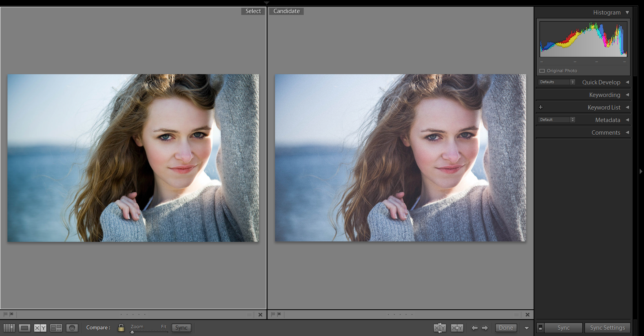Click the Zoom slider handle

[x=132, y=332]
